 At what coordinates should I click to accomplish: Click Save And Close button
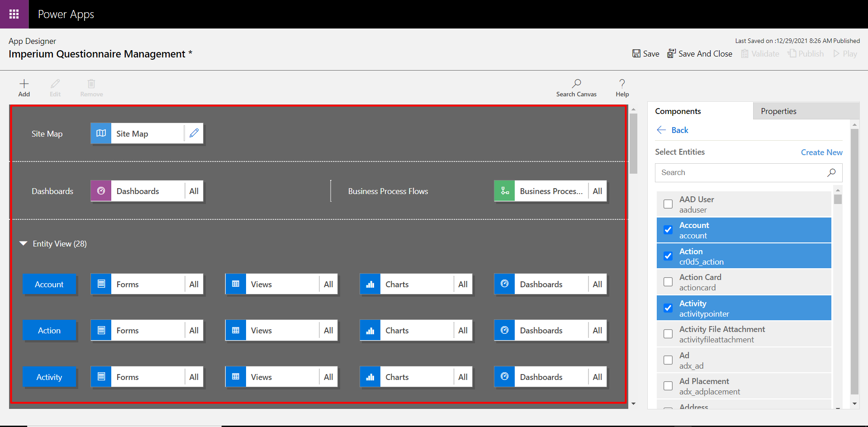(700, 54)
